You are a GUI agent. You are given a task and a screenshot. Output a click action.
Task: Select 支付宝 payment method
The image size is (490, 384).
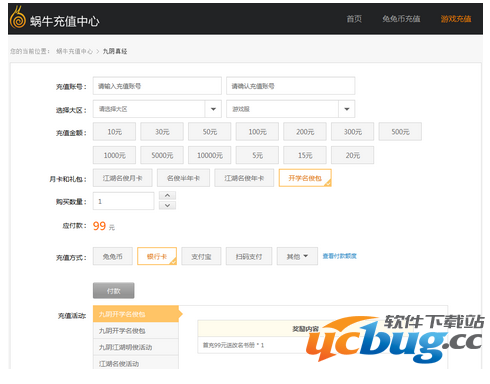(201, 256)
